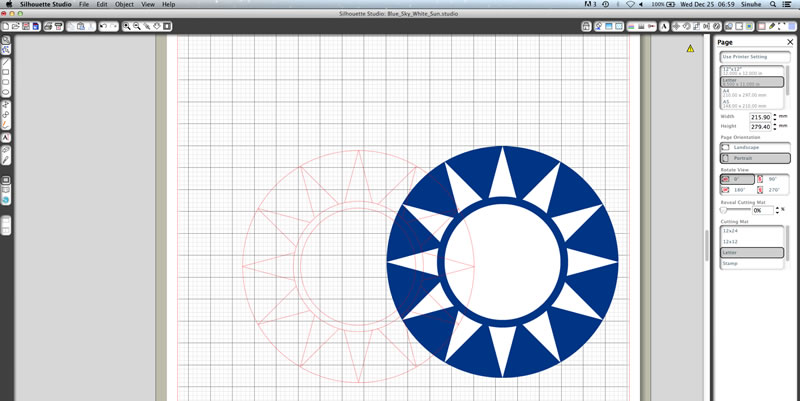Select the Ellipse drawing tool
The height and width of the screenshot is (401, 800).
click(x=6, y=92)
